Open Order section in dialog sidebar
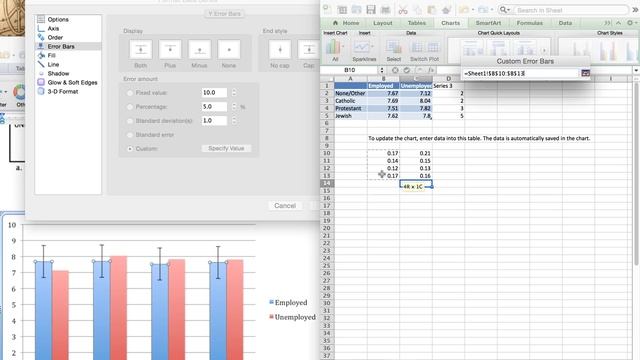 point(55,37)
